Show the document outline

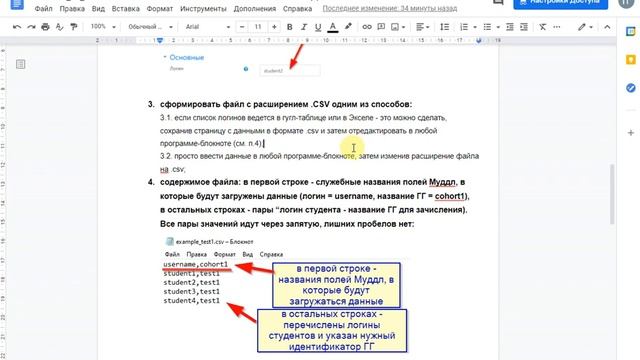[x=20, y=64]
